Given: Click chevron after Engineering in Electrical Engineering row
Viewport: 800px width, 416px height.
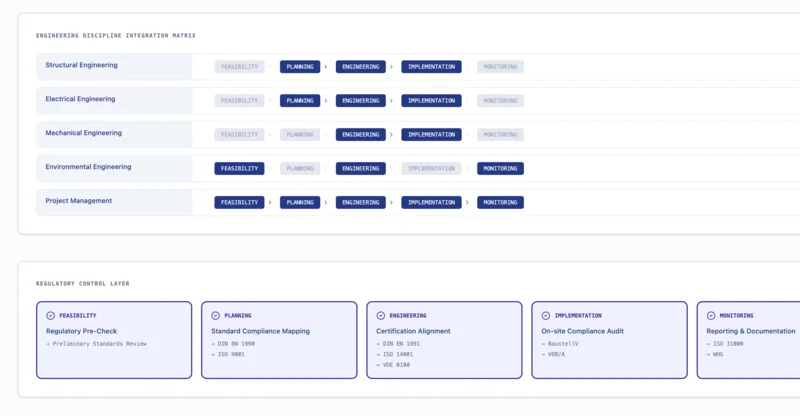Looking at the screenshot, I should coord(392,101).
